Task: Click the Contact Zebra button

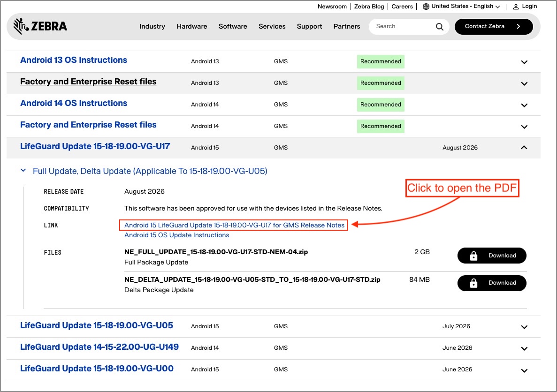Action: [x=494, y=27]
